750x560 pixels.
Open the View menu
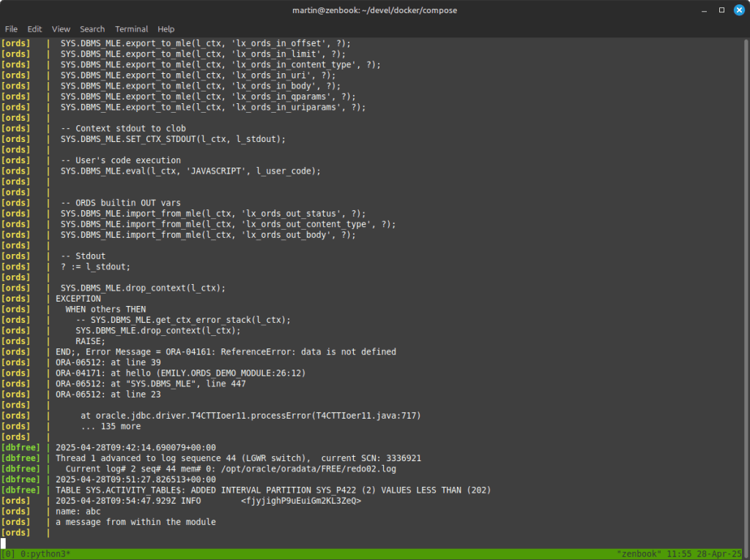(61, 29)
